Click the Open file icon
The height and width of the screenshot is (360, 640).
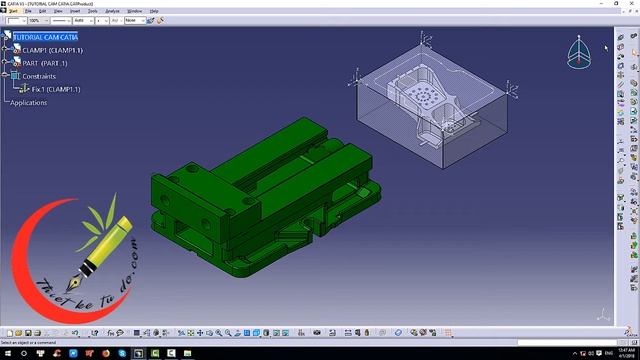coord(18,333)
